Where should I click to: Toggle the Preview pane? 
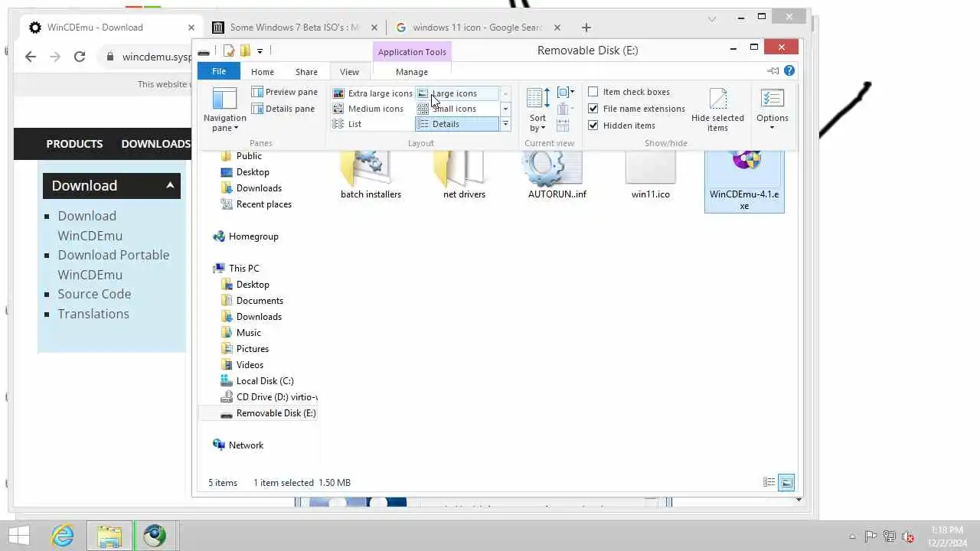click(285, 92)
